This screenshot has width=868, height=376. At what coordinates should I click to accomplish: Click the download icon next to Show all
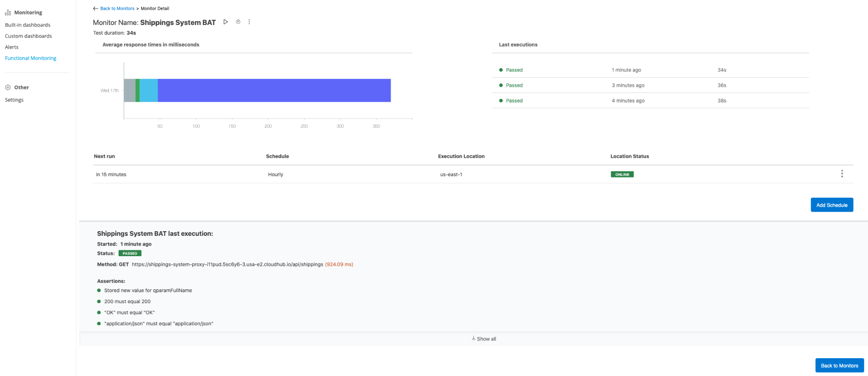click(473, 338)
